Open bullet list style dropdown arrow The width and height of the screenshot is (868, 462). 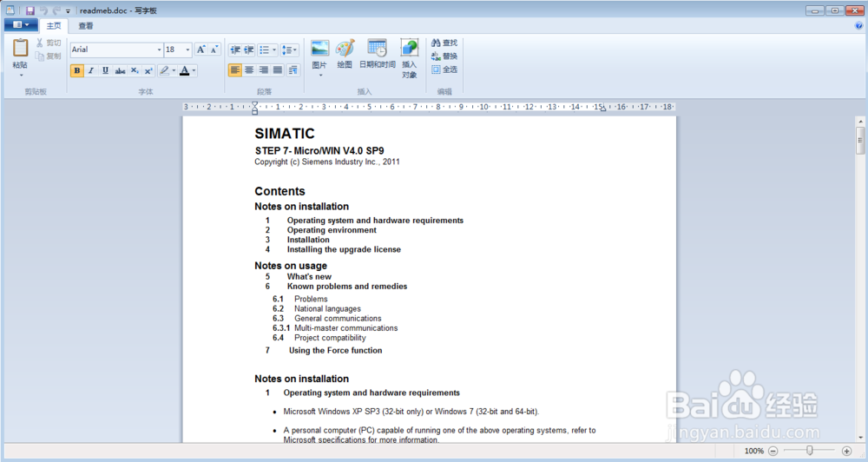tap(274, 49)
